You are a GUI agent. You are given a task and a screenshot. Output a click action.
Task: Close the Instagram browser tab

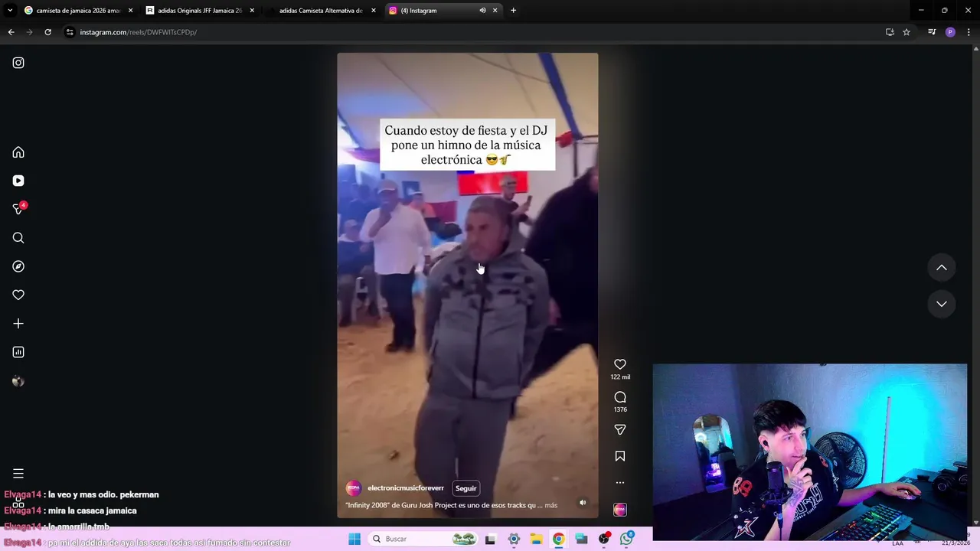click(495, 11)
